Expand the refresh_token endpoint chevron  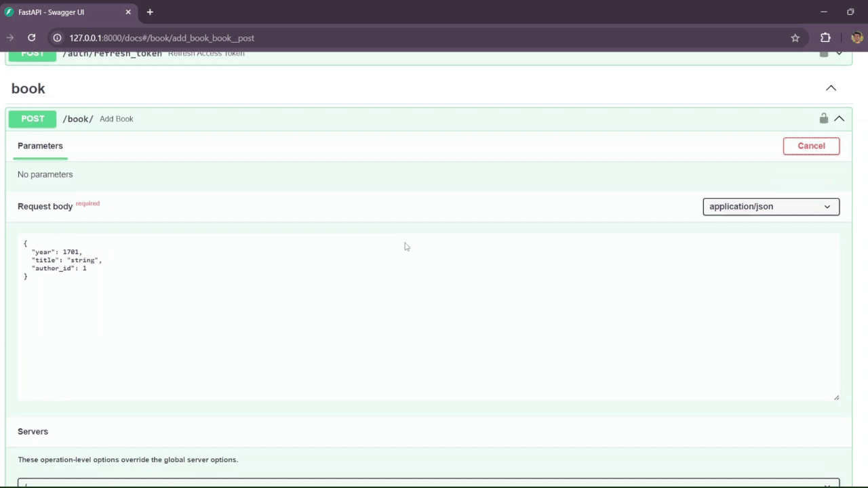tap(839, 54)
